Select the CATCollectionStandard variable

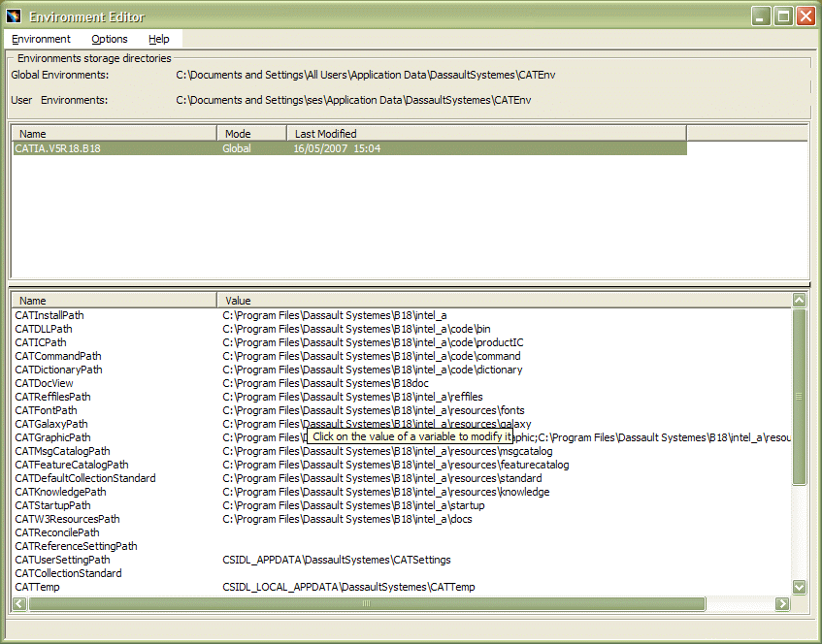tap(68, 574)
